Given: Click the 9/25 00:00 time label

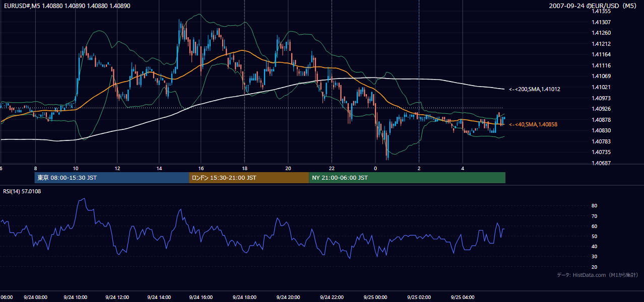Looking at the screenshot, I should (x=374, y=297).
